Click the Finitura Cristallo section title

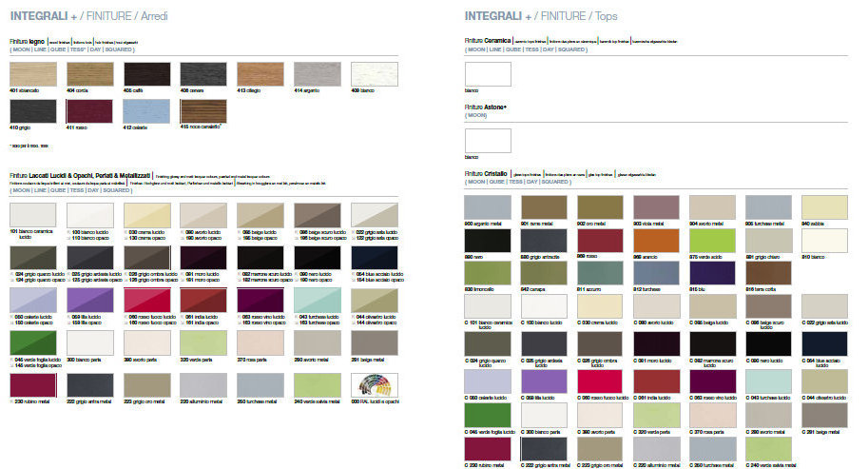[x=487, y=174]
